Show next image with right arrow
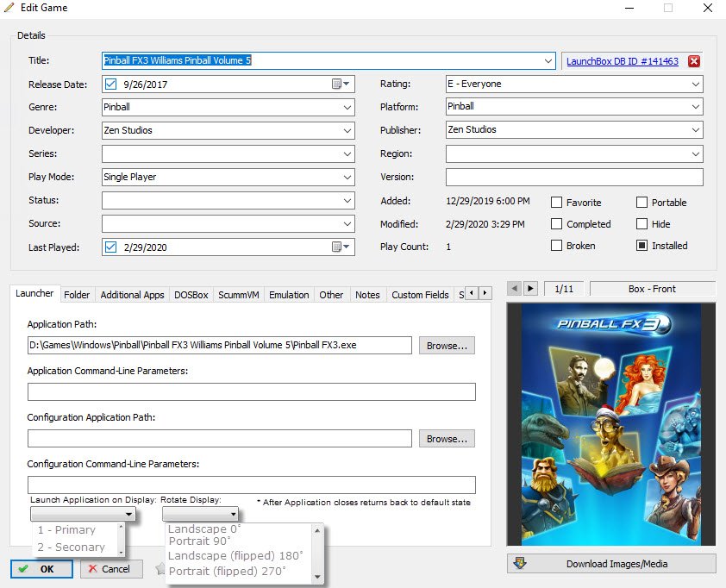Viewport: 726px width, 588px height. coord(530,289)
